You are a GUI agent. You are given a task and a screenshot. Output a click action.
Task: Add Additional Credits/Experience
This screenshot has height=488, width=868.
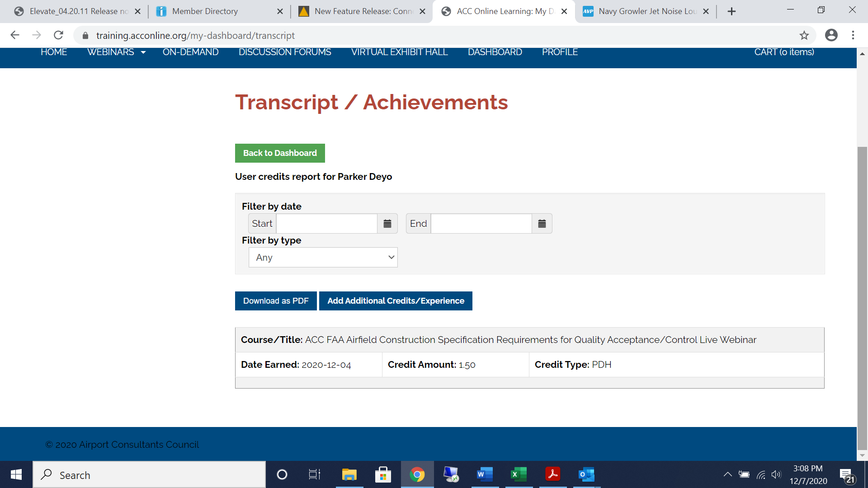click(396, 301)
